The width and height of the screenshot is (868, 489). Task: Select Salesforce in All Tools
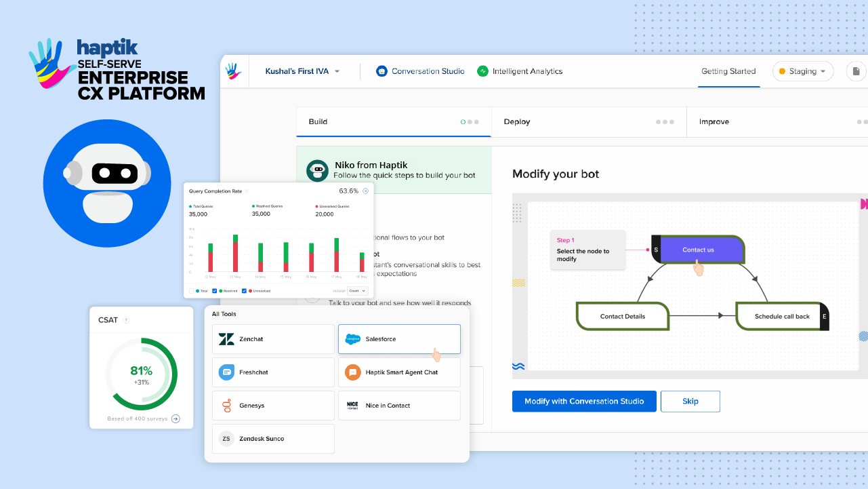click(x=399, y=339)
